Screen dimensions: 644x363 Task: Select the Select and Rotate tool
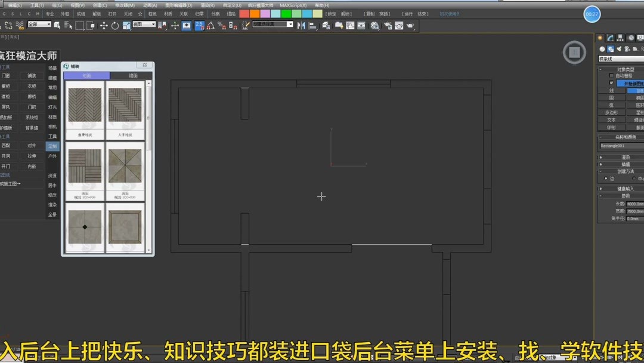pos(115,25)
